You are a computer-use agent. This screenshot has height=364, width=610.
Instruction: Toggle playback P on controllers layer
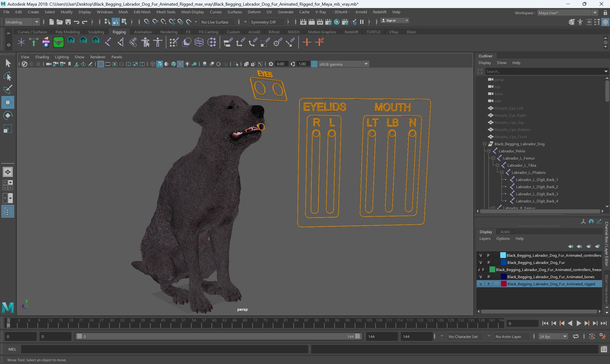point(488,255)
